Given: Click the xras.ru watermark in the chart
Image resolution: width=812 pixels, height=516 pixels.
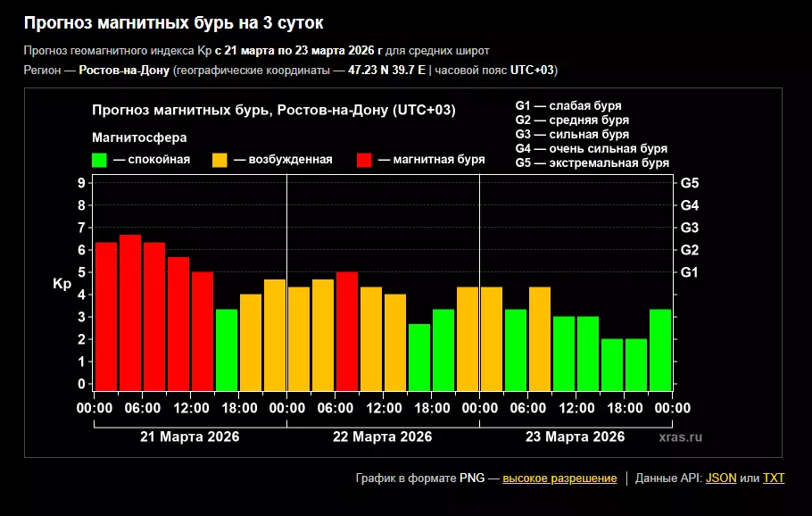Looking at the screenshot, I should click(x=681, y=437).
